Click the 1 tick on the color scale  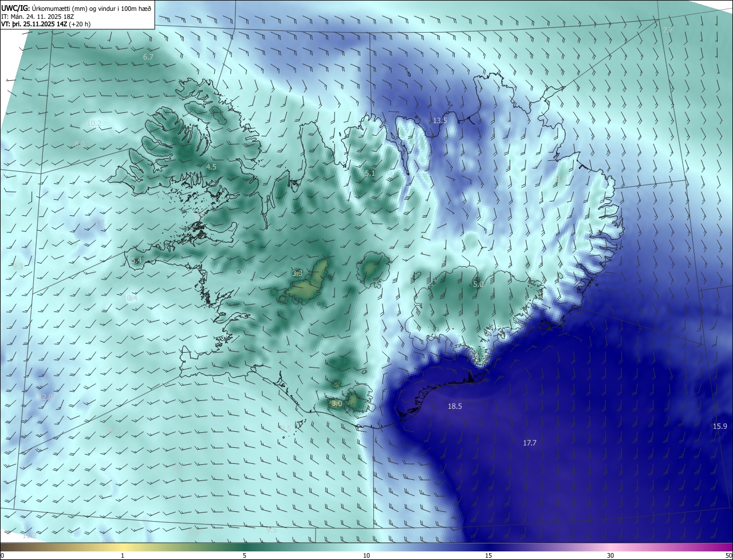123,555
